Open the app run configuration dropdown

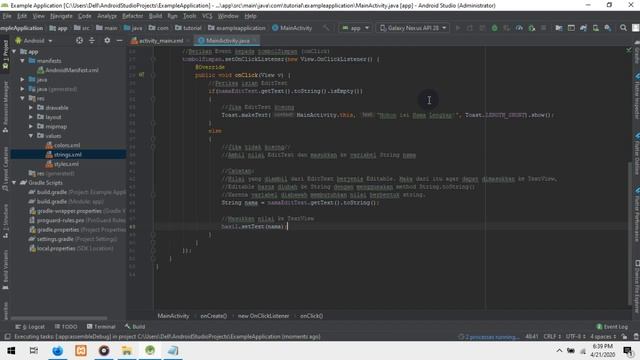tap(356, 28)
